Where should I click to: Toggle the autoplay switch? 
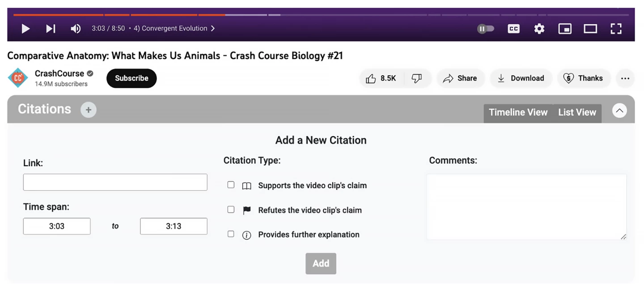pyautogui.click(x=486, y=29)
